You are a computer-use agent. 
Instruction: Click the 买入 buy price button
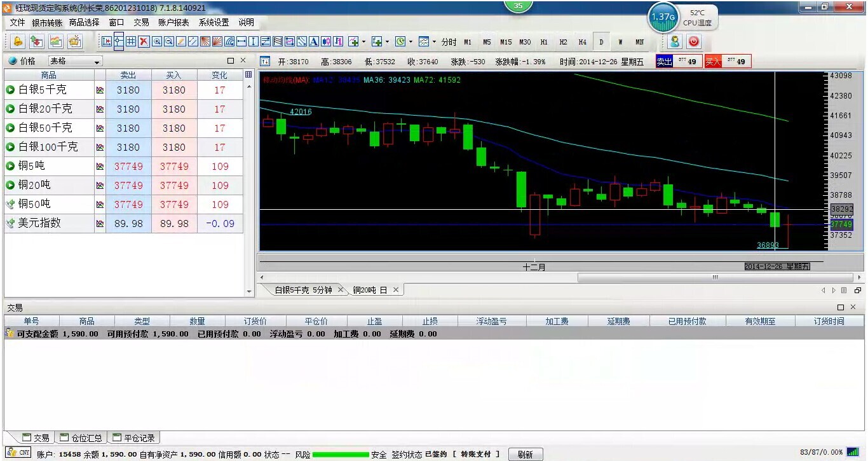[x=728, y=61]
